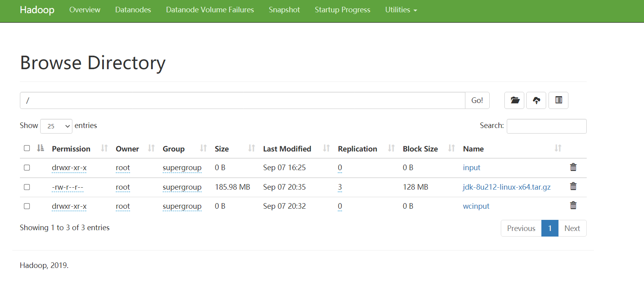Delete the jdk-8u212 tar.gz file with trash icon
The height and width of the screenshot is (295, 644).
(x=573, y=186)
